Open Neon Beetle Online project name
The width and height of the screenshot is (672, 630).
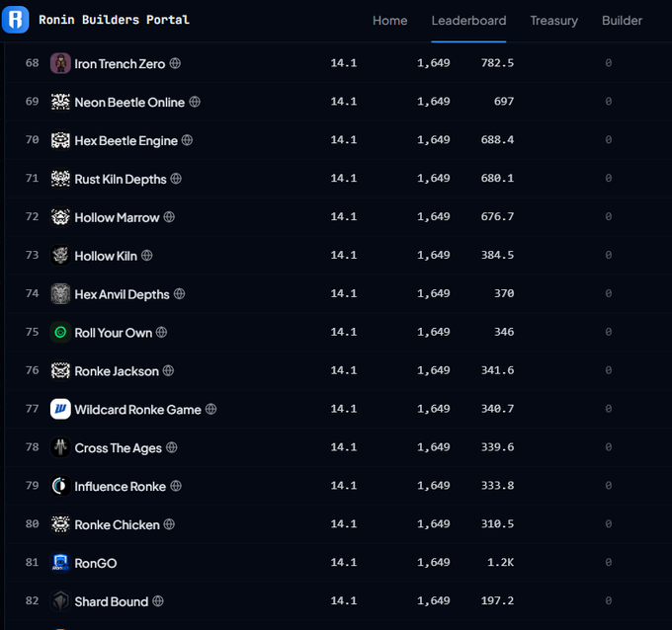click(x=129, y=103)
